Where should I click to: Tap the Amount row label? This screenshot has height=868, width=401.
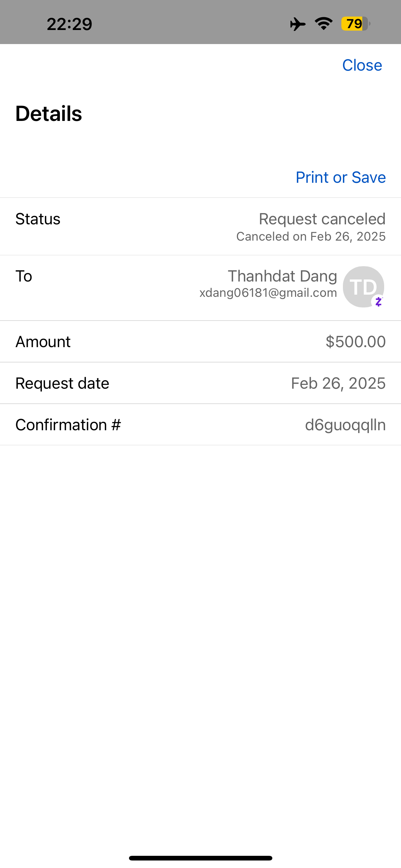tap(43, 341)
